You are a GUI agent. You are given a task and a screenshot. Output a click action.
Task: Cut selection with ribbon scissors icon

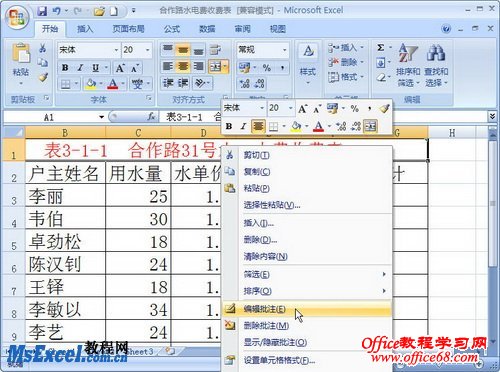tap(43, 48)
